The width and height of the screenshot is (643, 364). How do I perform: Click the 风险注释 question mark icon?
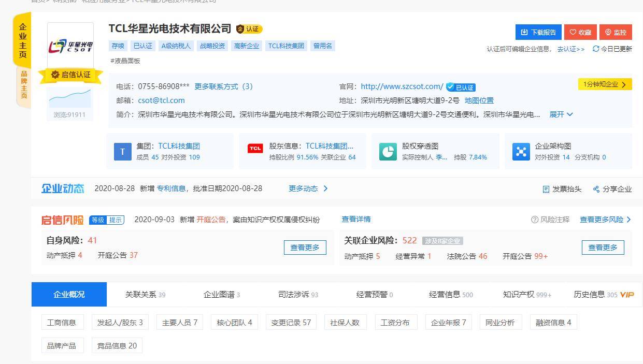pos(534,220)
